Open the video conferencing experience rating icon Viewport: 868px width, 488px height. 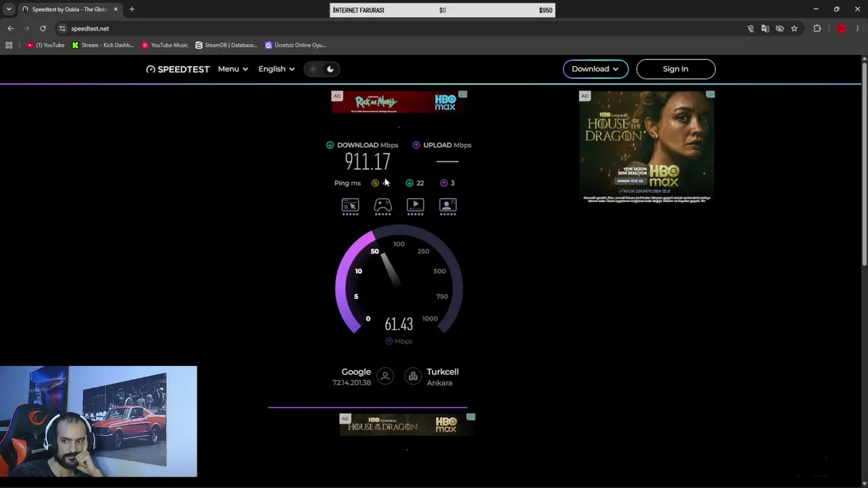click(x=448, y=206)
